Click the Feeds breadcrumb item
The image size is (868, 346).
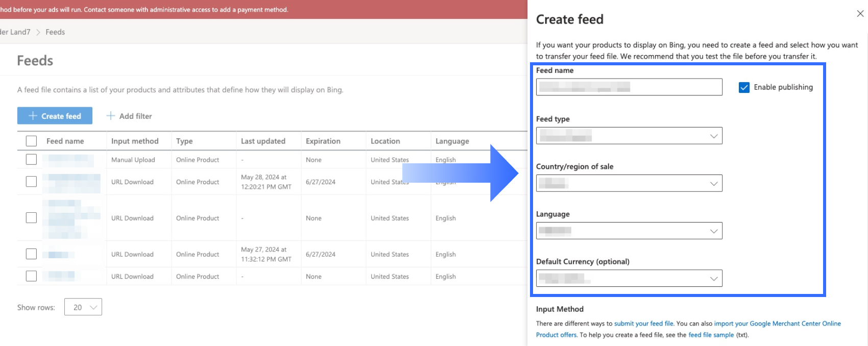click(x=55, y=32)
